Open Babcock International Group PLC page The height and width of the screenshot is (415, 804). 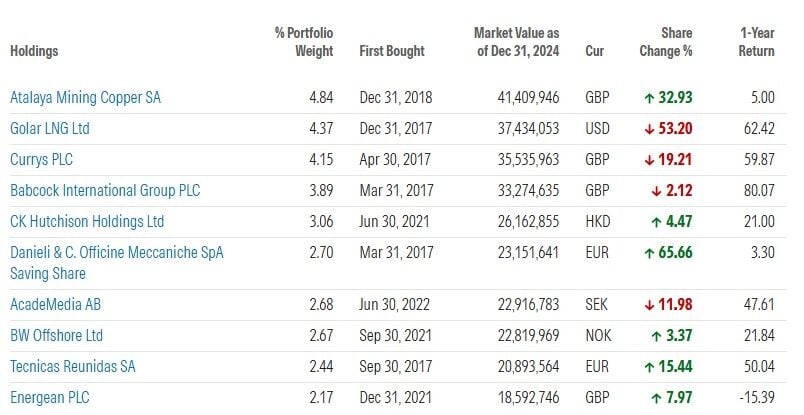point(105,191)
